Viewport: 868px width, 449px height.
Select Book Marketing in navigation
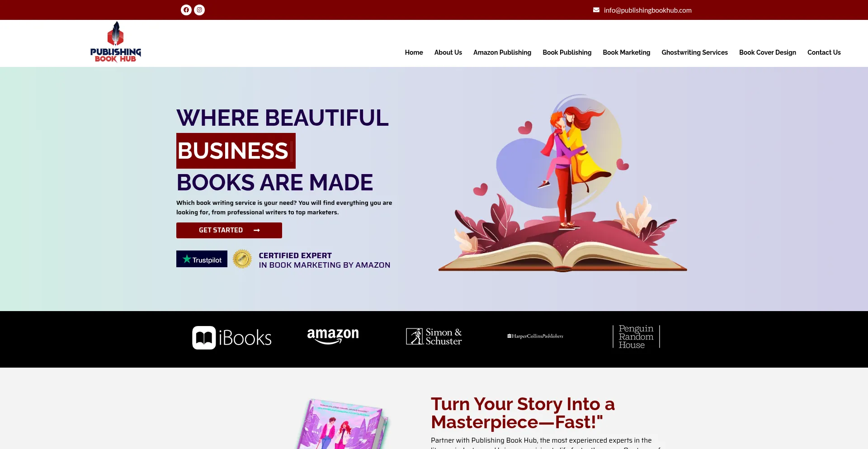click(x=627, y=52)
